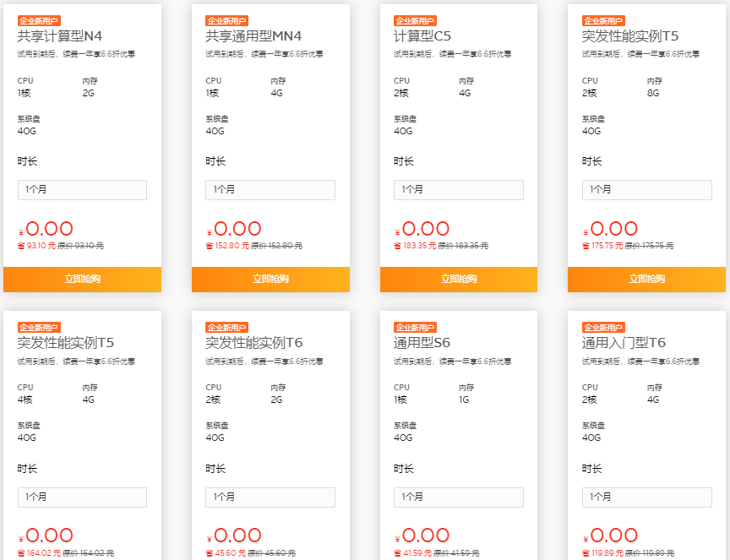Image resolution: width=730 pixels, height=560 pixels.
Task: Open the 1个月 dropdown under 突发性能实例T6
Action: [x=270, y=497]
